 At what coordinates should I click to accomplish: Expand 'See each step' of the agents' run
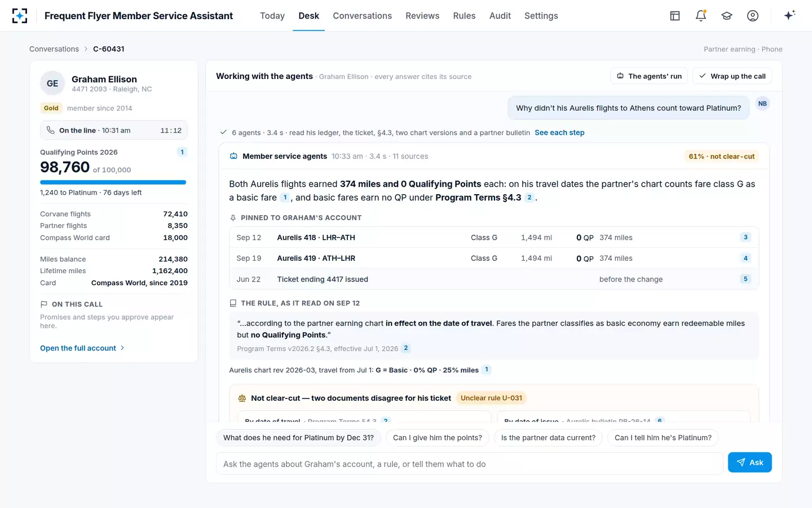point(559,133)
